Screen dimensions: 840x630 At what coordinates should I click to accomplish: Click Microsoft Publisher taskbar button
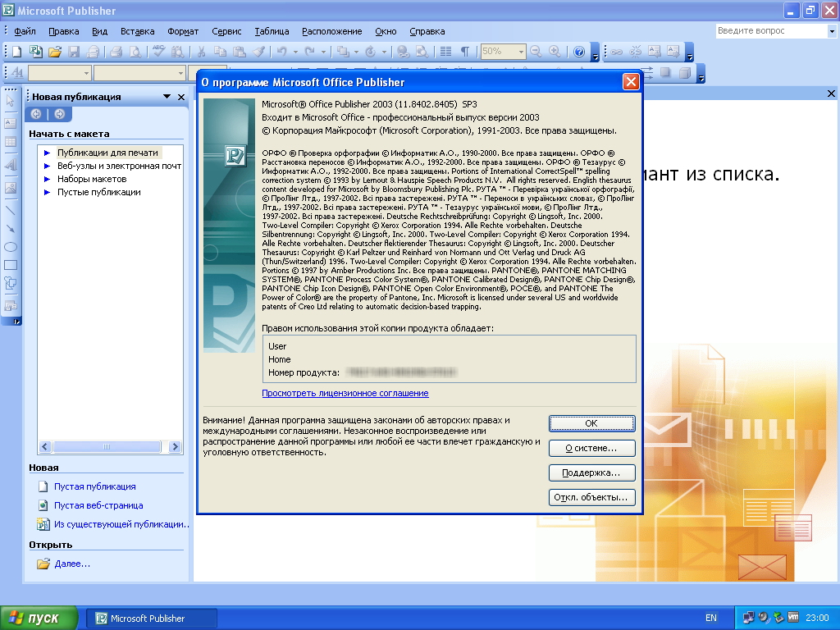click(152, 619)
